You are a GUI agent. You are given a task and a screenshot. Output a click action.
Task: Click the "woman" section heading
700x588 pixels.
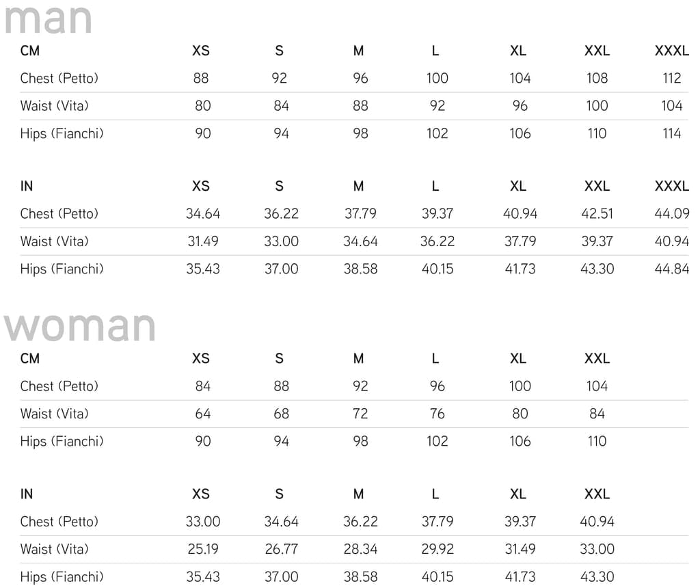(x=80, y=326)
